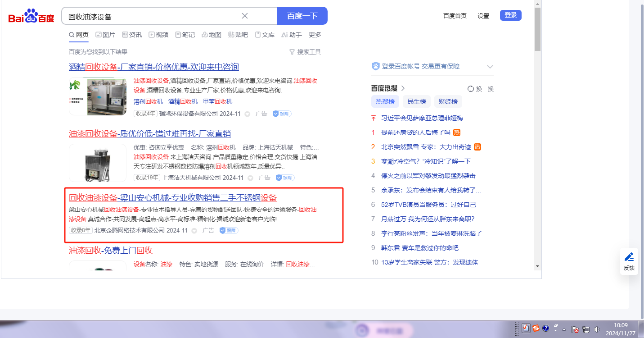
Task: Show hidden system tray icons arrow
Action: coord(564,329)
